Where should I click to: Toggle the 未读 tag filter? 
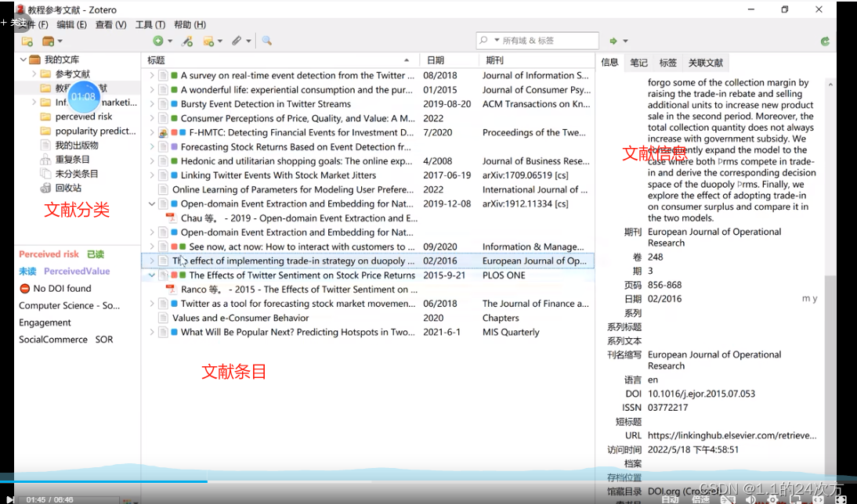pos(27,271)
